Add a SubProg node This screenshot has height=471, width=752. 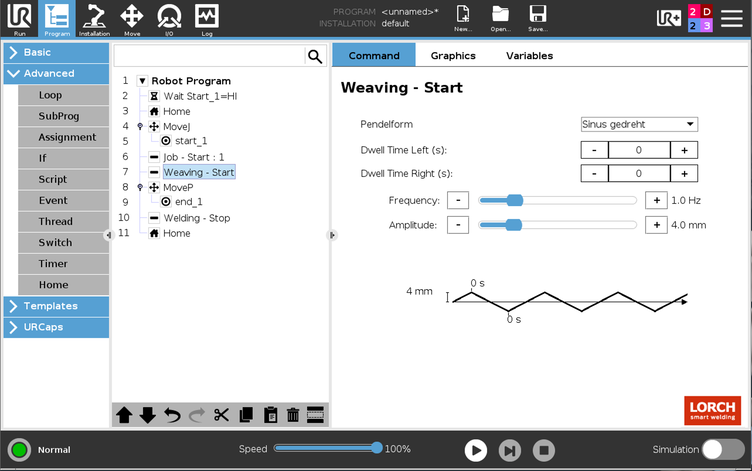pyautogui.click(x=59, y=116)
